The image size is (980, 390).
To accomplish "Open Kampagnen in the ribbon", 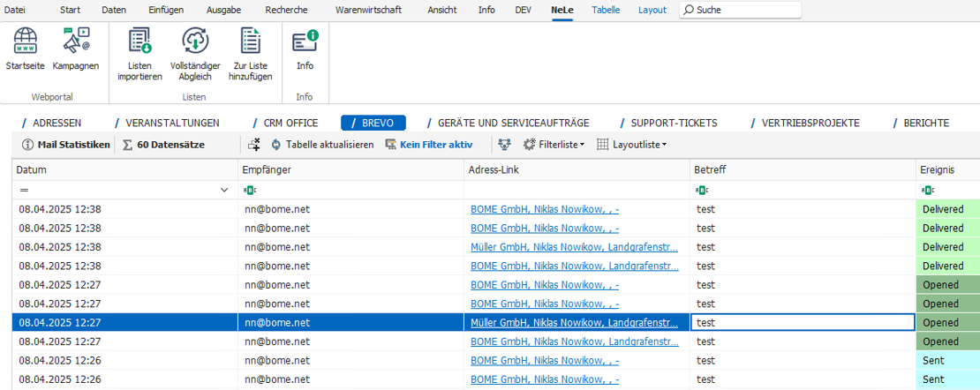I will 76,40.
